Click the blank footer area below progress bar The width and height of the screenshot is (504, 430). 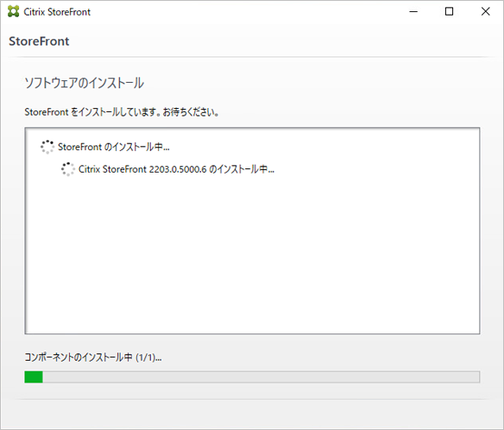click(252, 414)
